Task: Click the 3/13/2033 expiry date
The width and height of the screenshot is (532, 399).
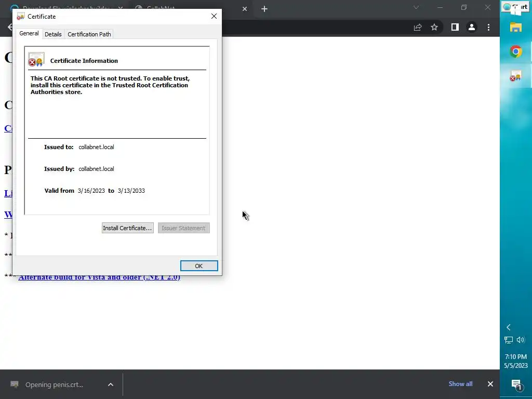Action: point(131,191)
